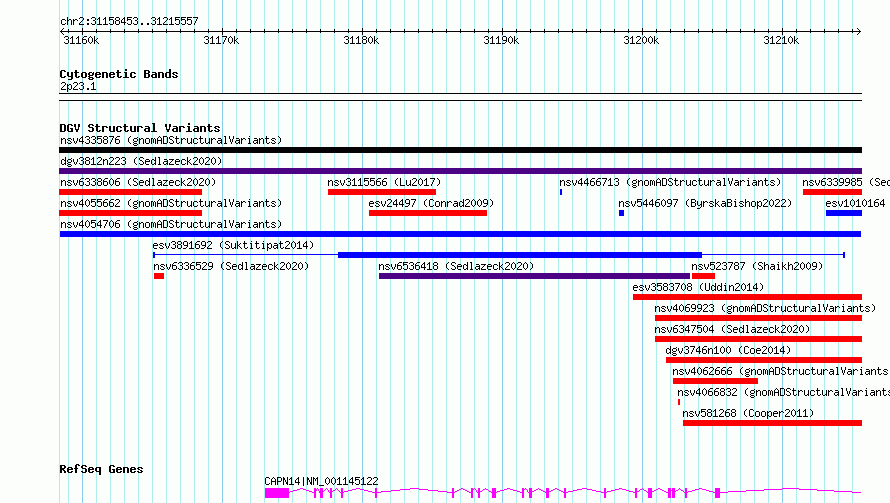The width and height of the screenshot is (890, 503).
Task: Click the red bar under nsv3115566
Action: coord(382,192)
